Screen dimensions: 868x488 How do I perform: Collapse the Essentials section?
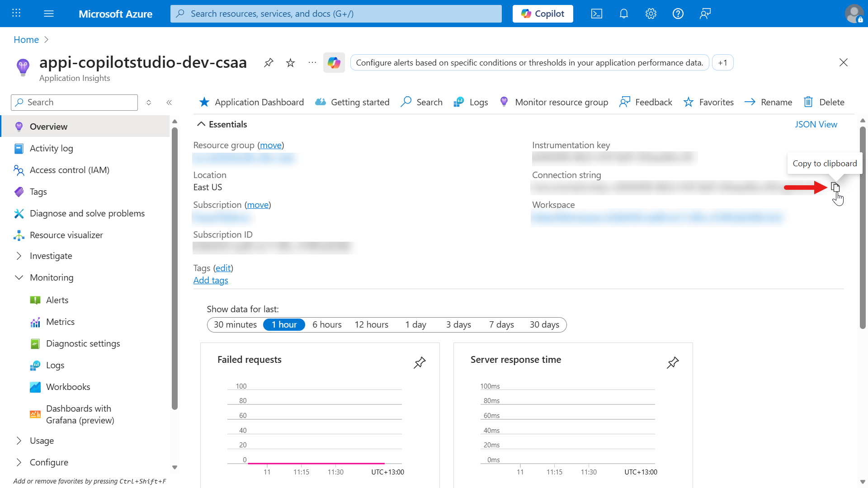[201, 124]
